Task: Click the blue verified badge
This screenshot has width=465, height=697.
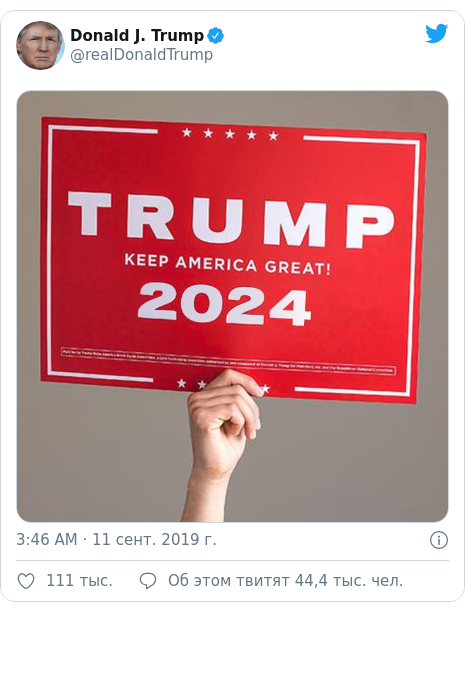Action: [x=216, y=36]
